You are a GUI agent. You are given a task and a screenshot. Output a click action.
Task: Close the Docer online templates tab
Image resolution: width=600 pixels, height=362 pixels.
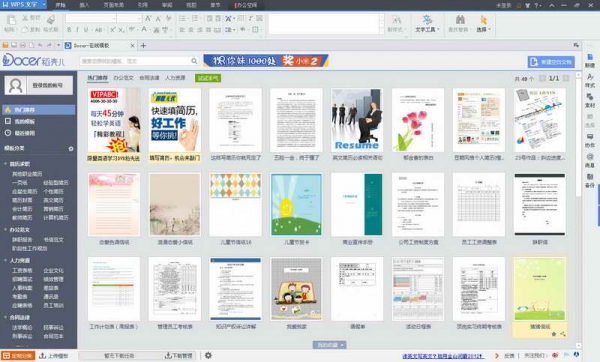pos(132,46)
